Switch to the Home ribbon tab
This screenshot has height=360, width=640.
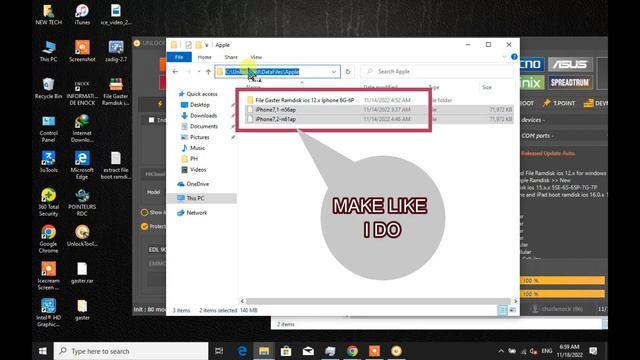pyautogui.click(x=204, y=57)
